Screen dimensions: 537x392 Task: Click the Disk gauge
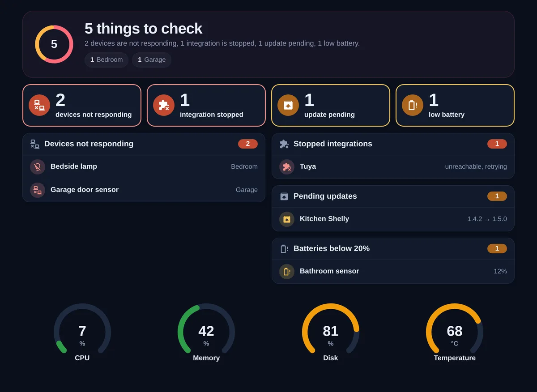[331, 332]
